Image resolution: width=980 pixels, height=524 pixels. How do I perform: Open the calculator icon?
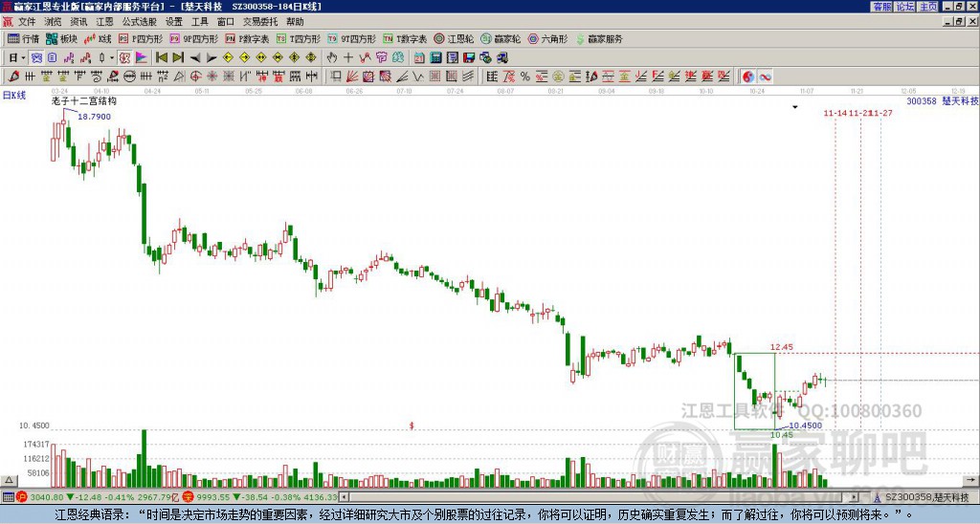(435, 58)
